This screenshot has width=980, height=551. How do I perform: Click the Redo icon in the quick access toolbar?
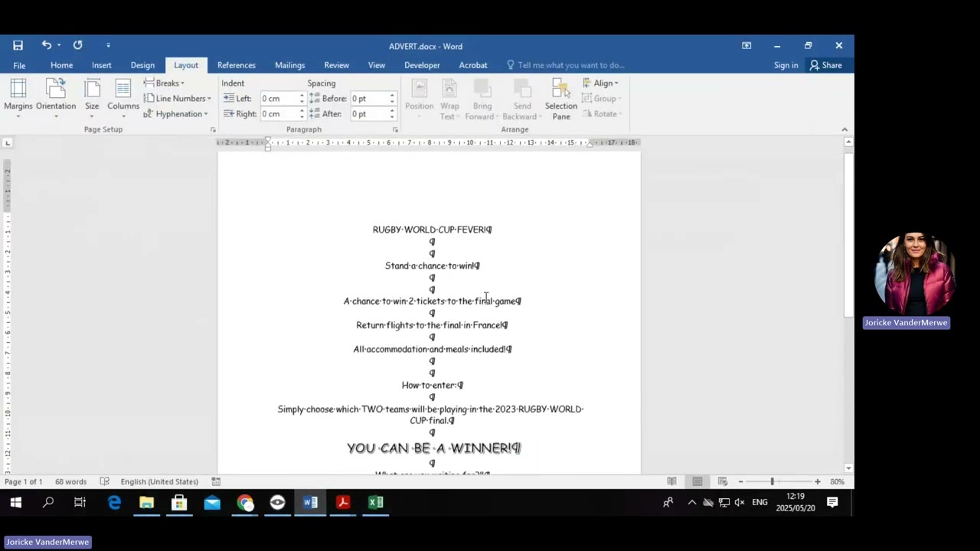77,45
